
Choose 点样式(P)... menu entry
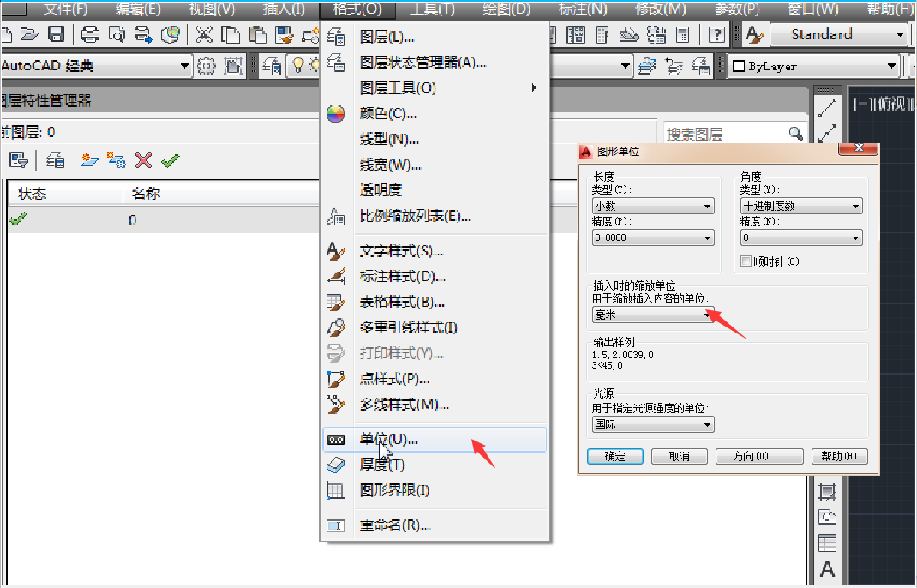(x=435, y=379)
